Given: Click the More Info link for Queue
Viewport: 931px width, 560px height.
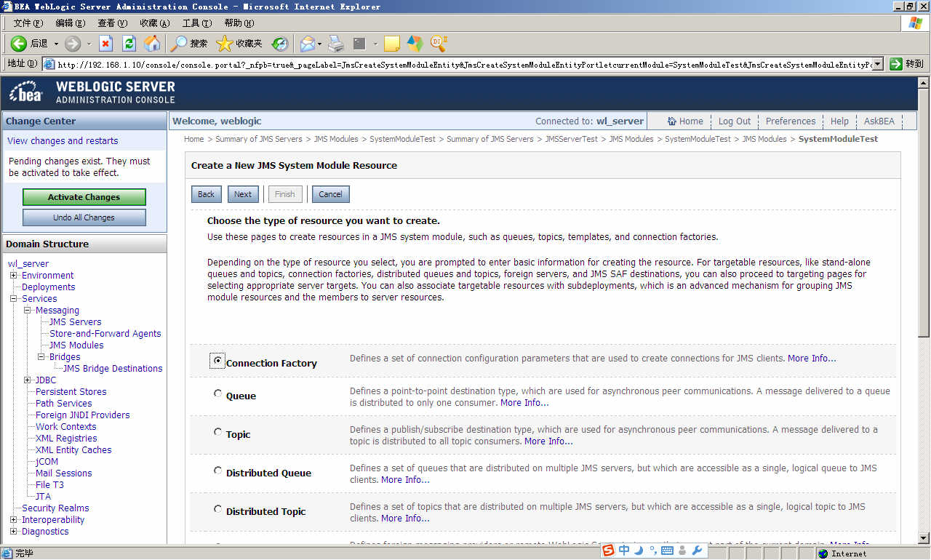Looking at the screenshot, I should (524, 403).
